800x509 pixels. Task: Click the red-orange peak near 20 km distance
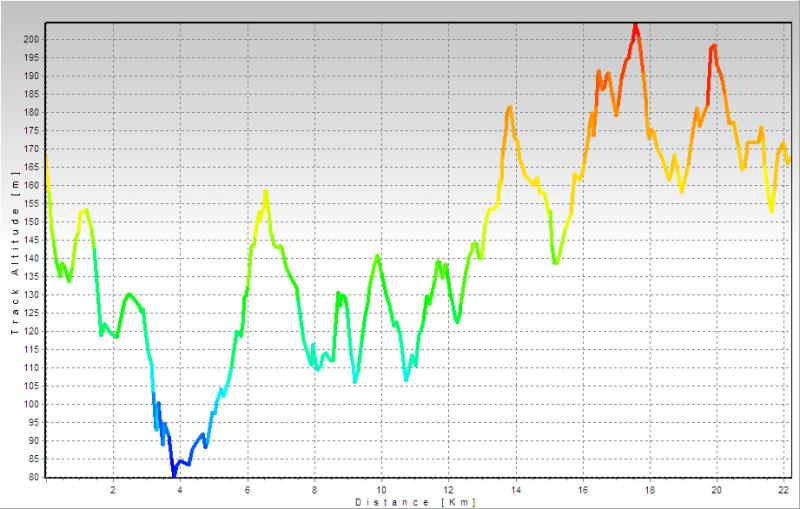point(714,46)
